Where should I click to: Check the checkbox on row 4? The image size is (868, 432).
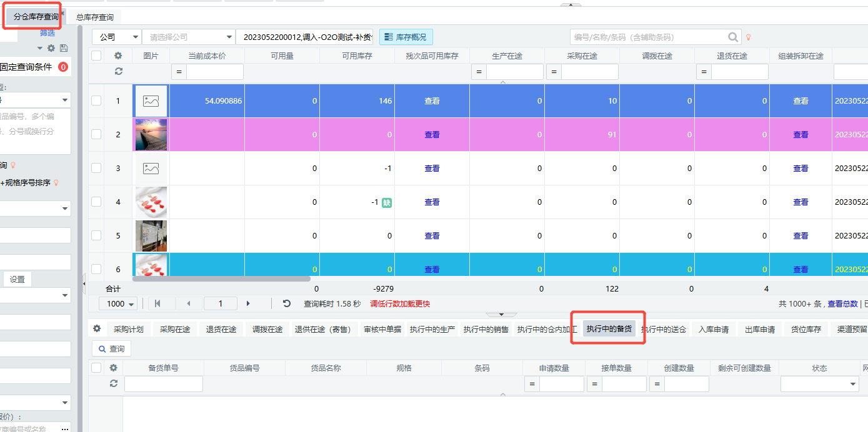pos(96,202)
